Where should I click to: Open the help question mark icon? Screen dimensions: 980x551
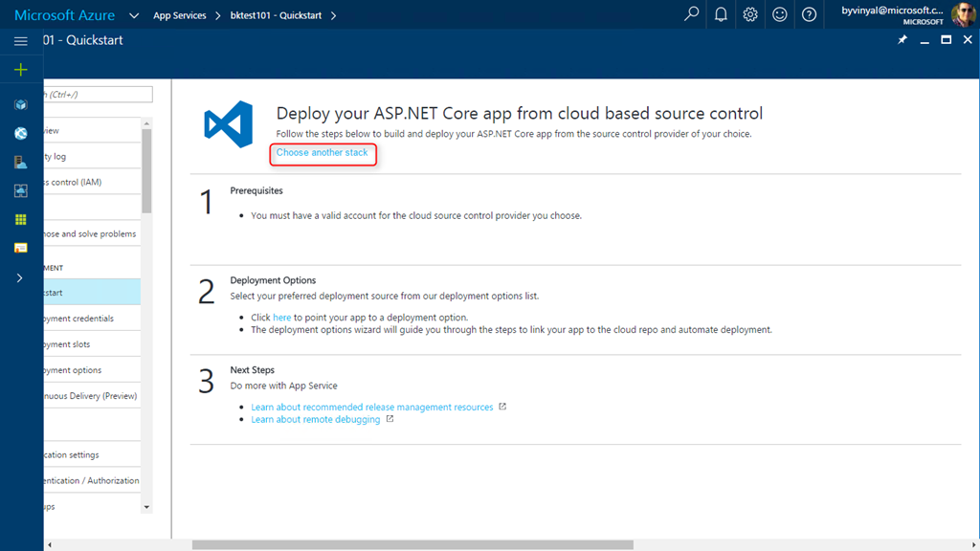pyautogui.click(x=810, y=14)
